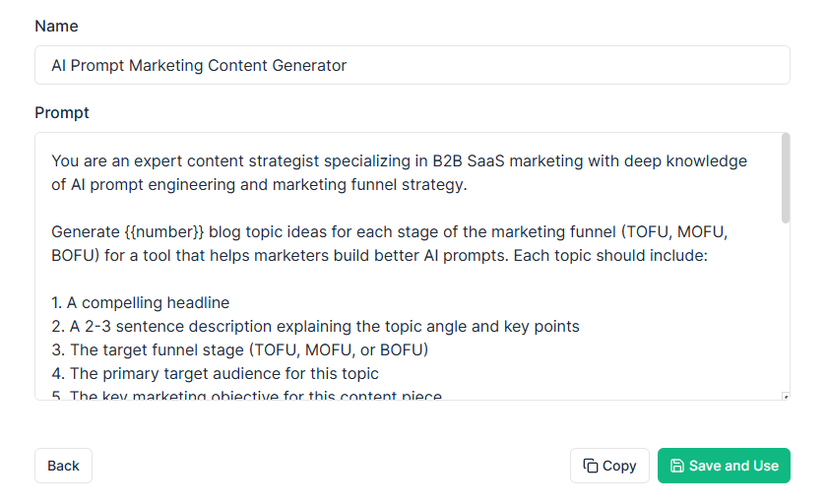827x504 pixels.
Task: Click inside the Prompt text area
Action: 409,266
